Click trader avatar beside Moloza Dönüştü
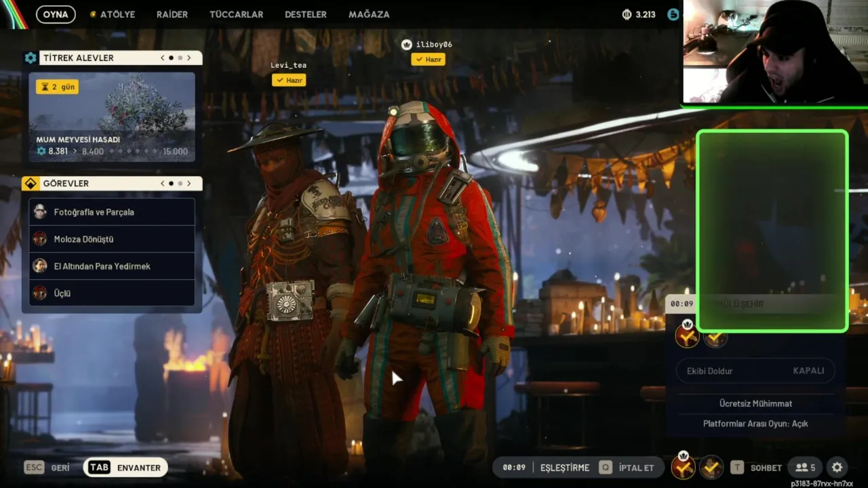Screen dimensions: 868x488 (40, 239)
